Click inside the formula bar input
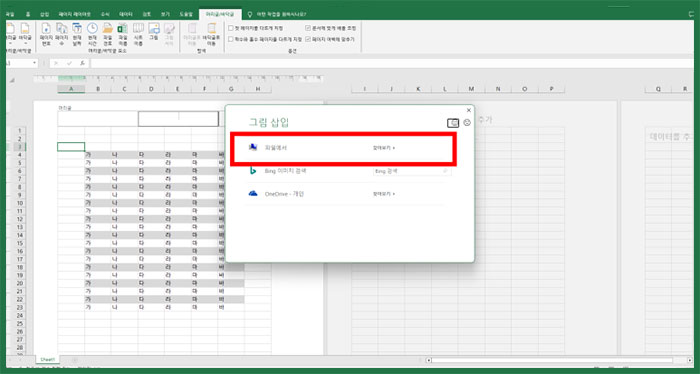This screenshot has height=374, width=700. (x=392, y=63)
